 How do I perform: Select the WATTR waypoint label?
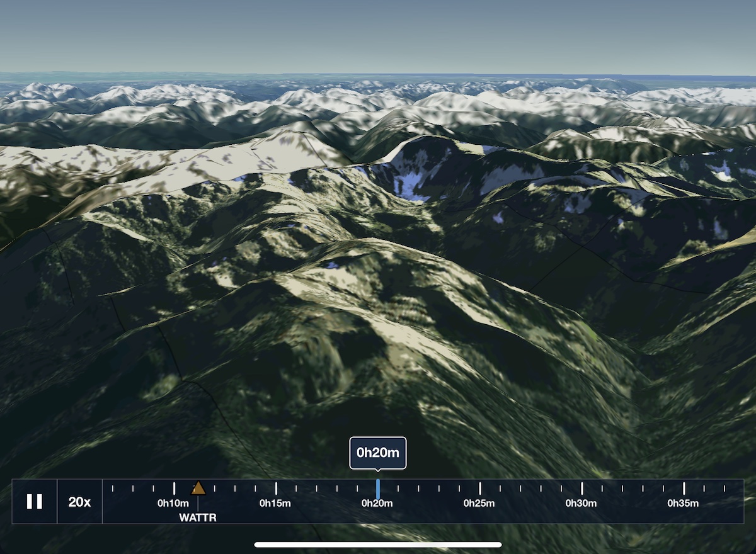point(198,517)
